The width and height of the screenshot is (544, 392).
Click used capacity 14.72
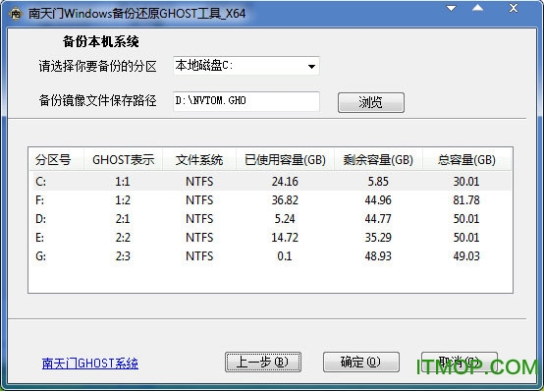click(x=285, y=238)
